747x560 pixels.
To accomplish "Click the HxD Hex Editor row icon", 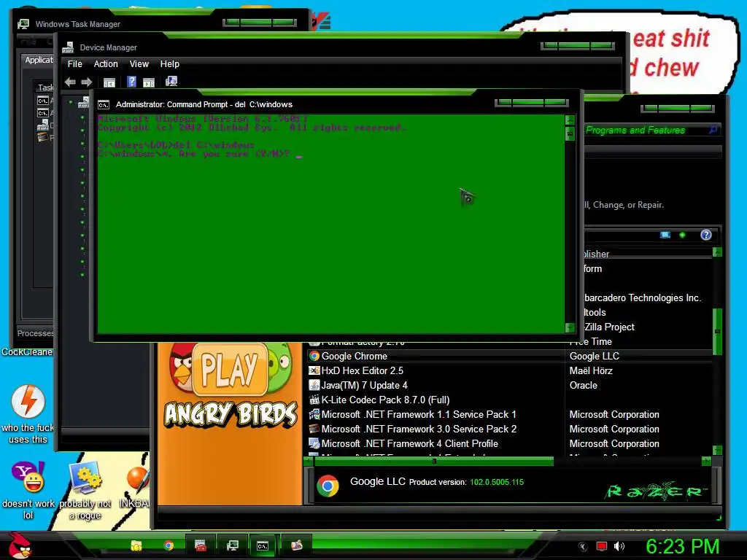I will [314, 370].
